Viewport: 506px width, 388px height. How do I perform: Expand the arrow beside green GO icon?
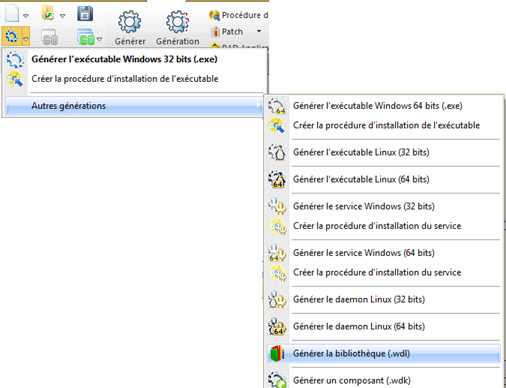99,39
